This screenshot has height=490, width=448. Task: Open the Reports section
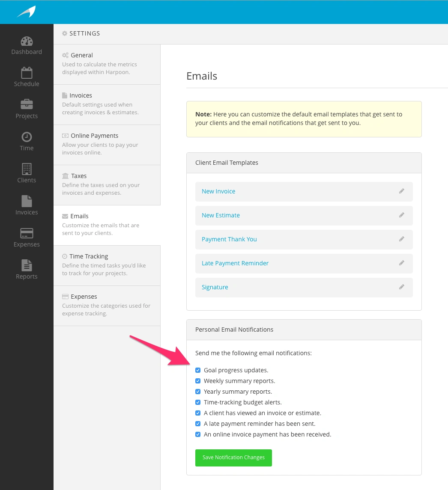[27, 269]
